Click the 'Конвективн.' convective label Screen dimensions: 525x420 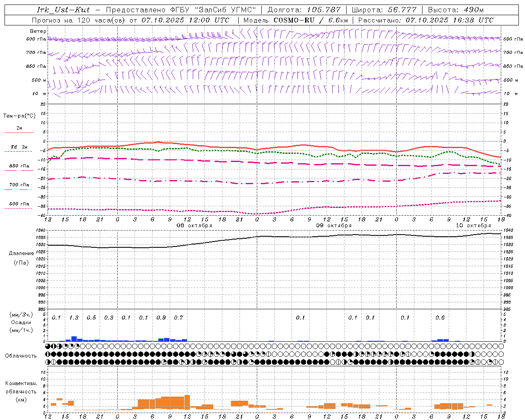(21, 383)
